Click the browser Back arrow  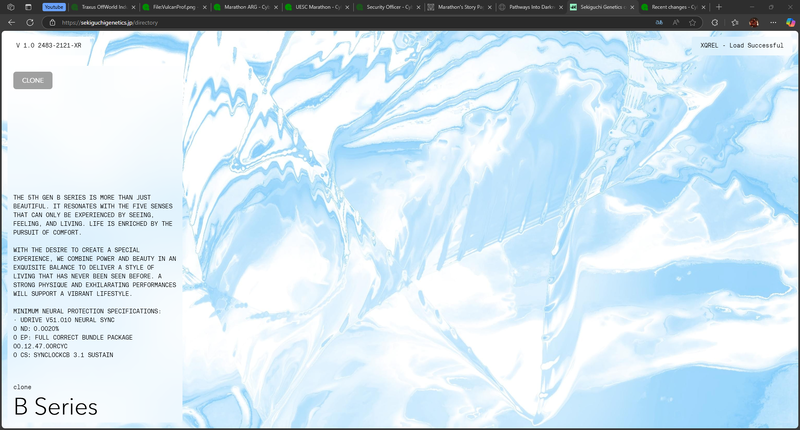pos(12,22)
